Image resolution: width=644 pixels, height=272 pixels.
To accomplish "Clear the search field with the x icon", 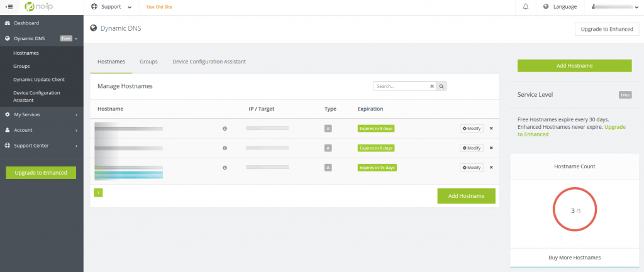I will 432,86.
